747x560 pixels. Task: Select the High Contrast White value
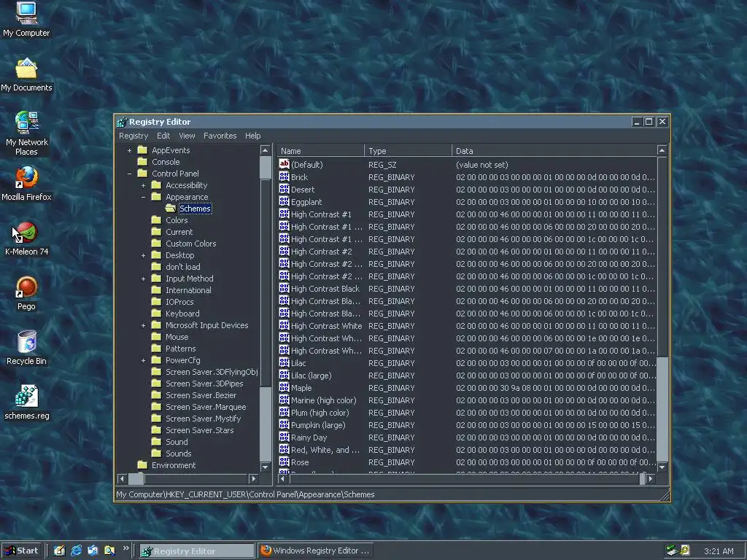(326, 326)
